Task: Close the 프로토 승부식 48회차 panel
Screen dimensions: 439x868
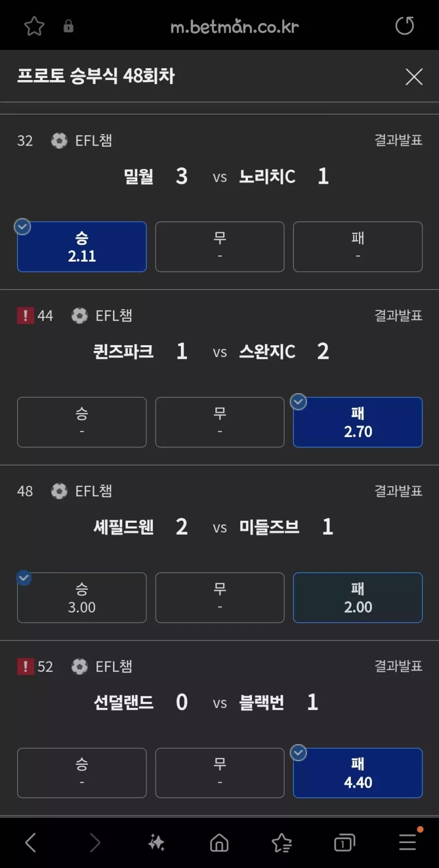Action: tap(414, 77)
